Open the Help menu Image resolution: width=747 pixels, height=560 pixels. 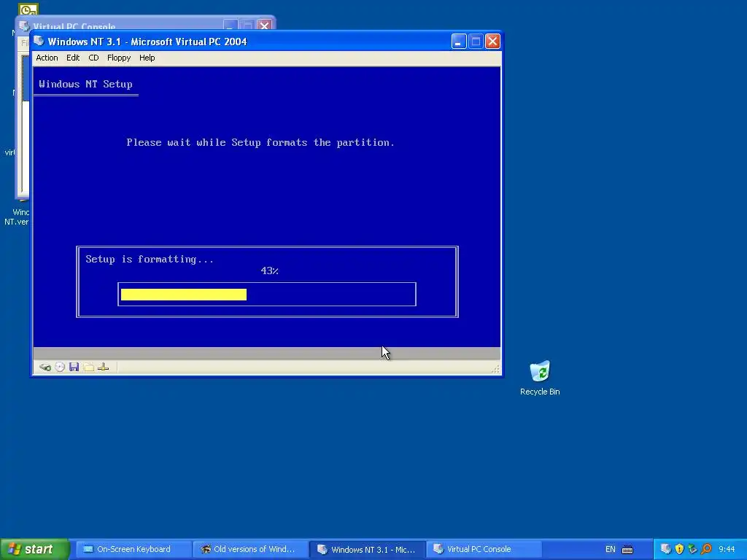(147, 58)
